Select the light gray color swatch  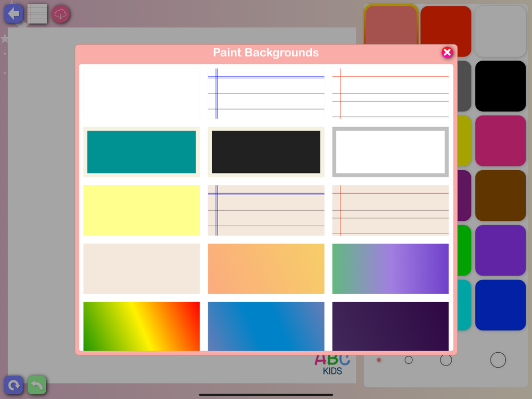[501, 31]
